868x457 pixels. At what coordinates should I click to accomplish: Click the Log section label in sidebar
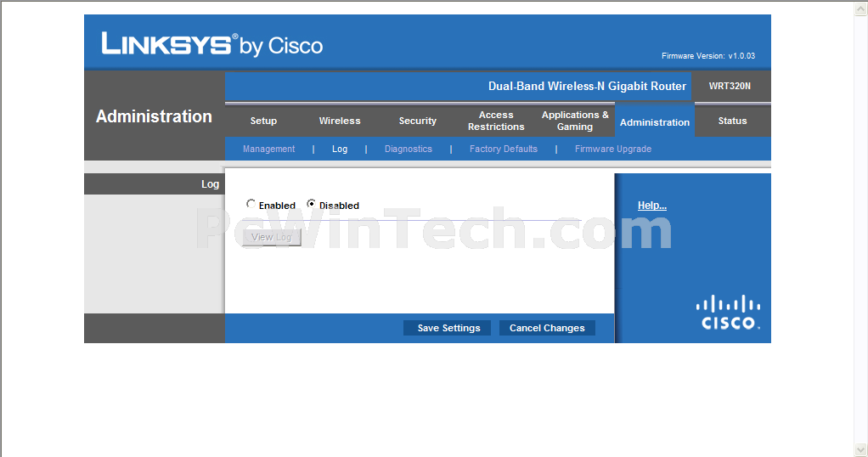pyautogui.click(x=210, y=184)
